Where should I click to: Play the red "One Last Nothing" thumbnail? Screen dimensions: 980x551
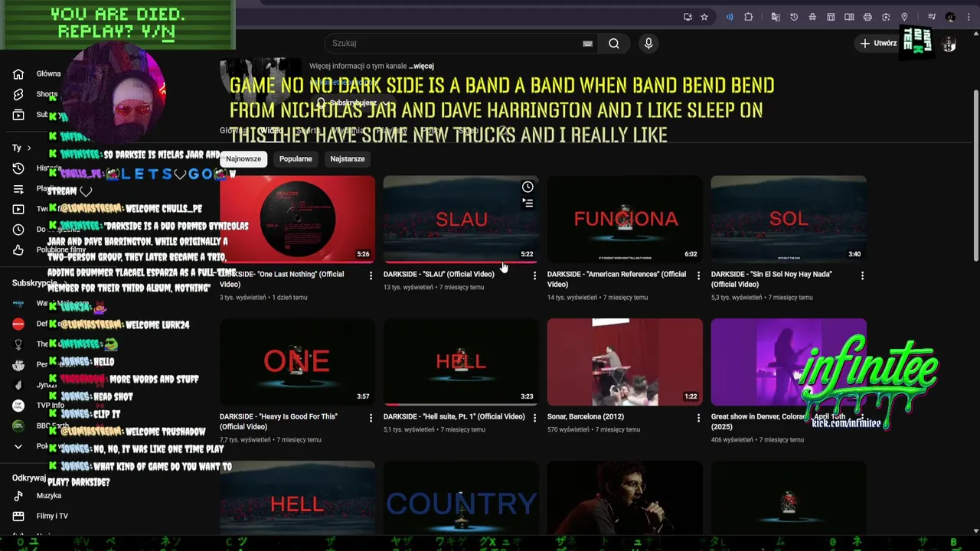(297, 219)
